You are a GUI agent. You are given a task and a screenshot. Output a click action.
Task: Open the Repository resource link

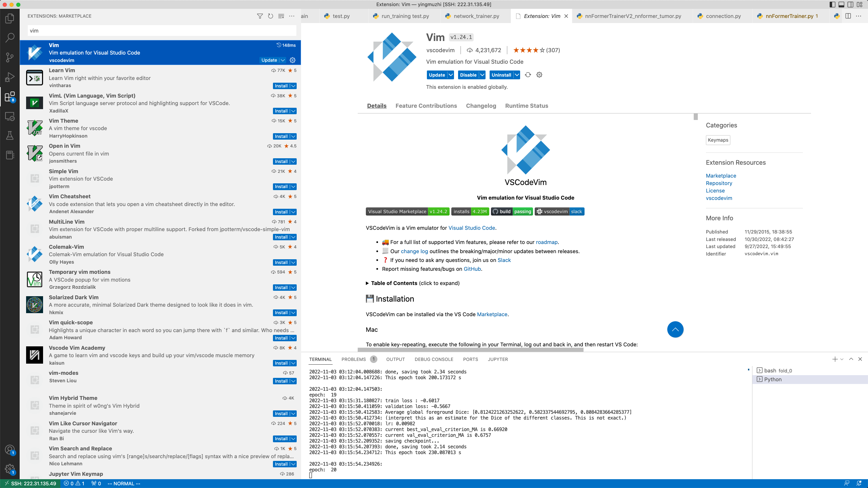coord(719,183)
